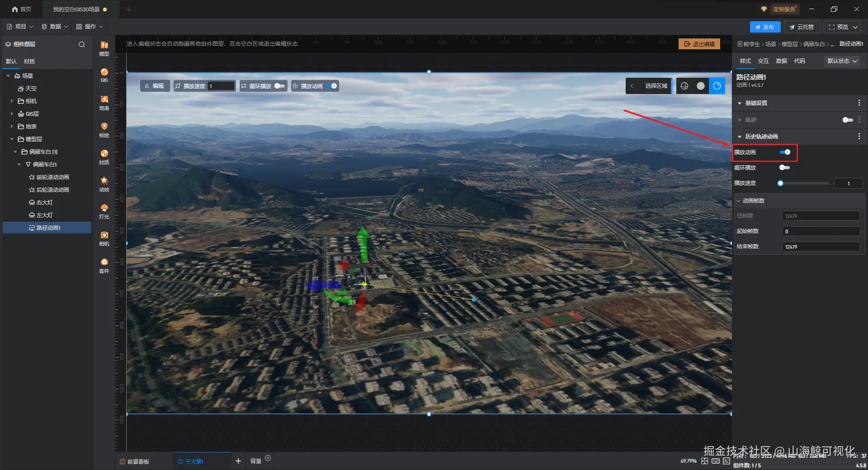868x470 pixels.
Task: Open the 相机 component category
Action: (104, 238)
